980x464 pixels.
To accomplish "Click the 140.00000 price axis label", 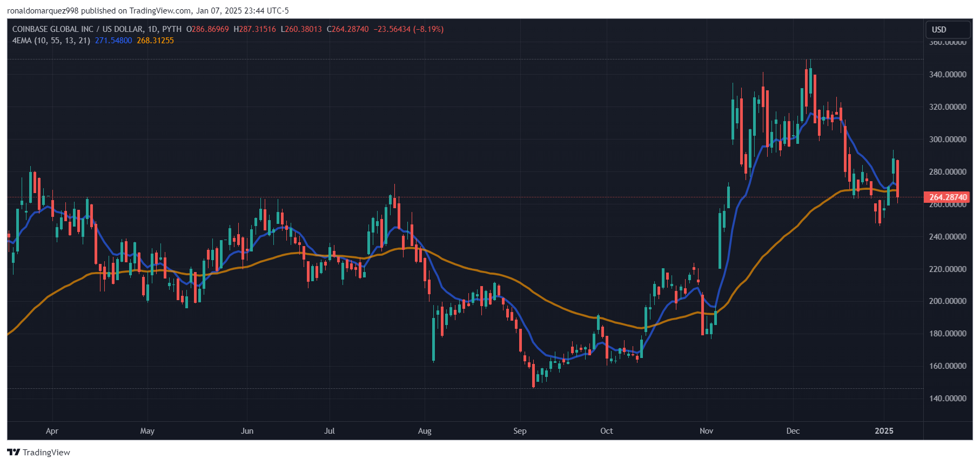I will 948,399.
